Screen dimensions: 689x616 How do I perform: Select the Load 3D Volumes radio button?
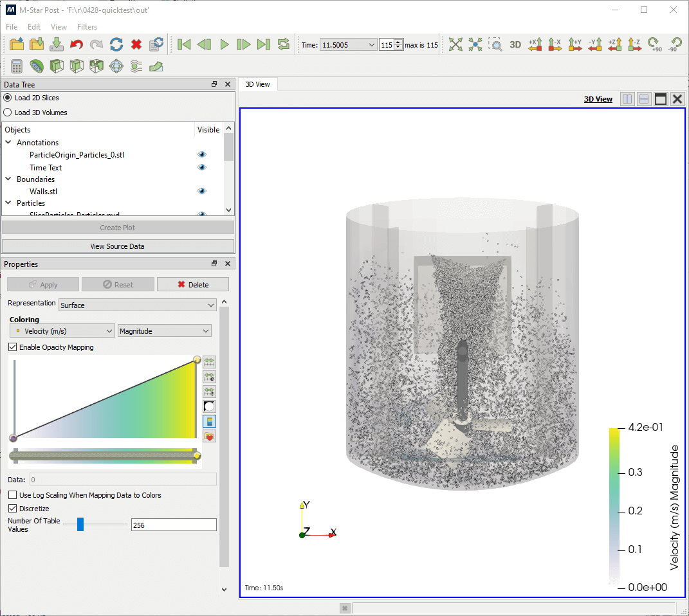[8, 113]
